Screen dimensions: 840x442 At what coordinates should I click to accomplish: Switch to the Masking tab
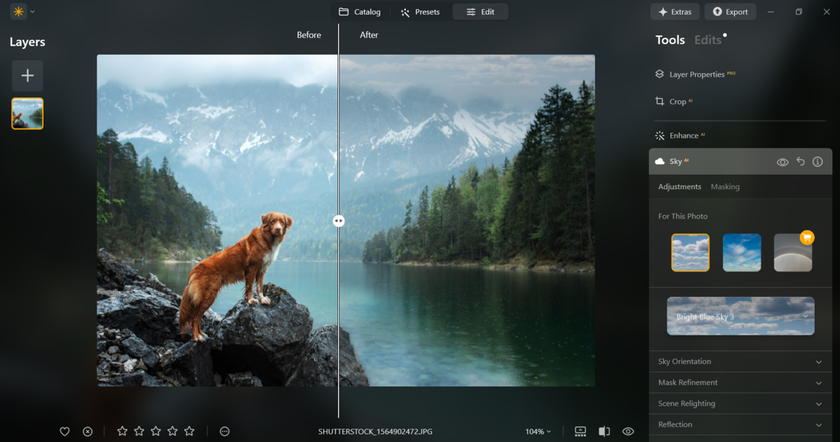point(725,187)
